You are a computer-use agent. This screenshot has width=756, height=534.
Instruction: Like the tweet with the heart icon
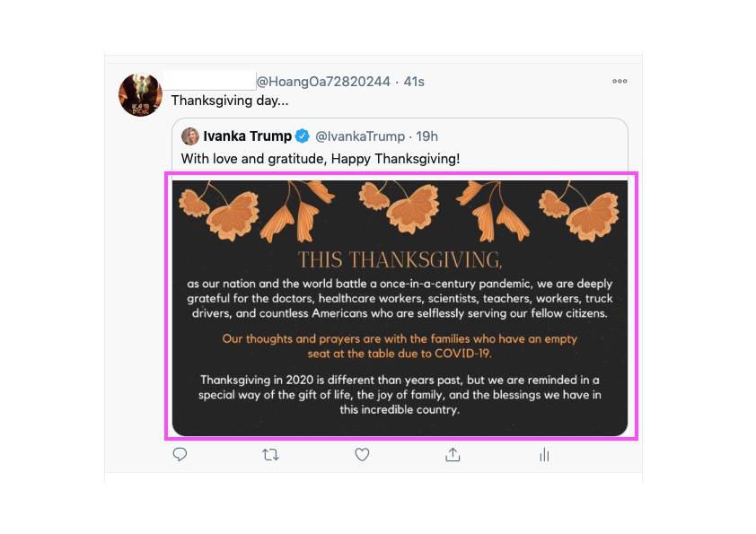coord(362,455)
